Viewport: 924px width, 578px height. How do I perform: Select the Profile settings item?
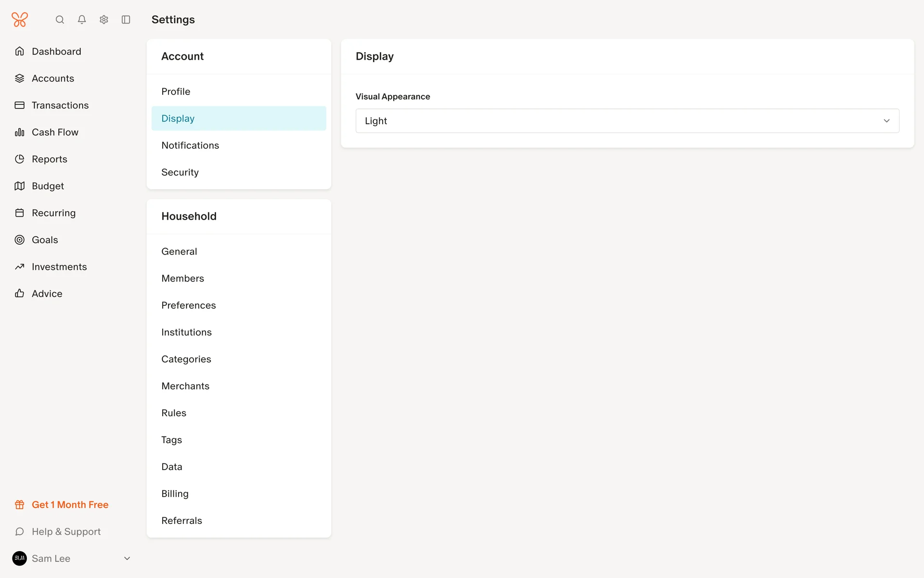pos(176,92)
